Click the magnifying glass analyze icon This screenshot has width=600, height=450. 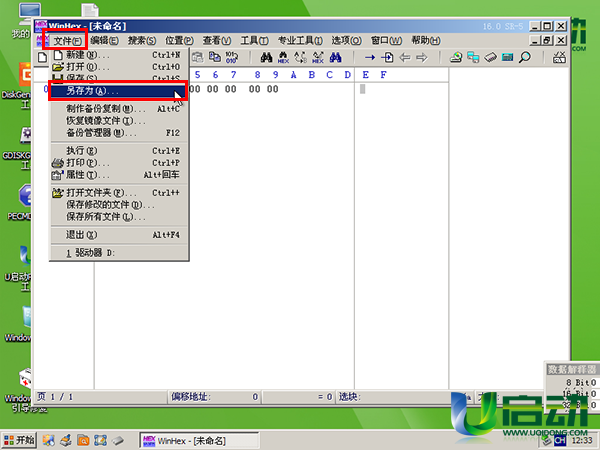pos(525,58)
